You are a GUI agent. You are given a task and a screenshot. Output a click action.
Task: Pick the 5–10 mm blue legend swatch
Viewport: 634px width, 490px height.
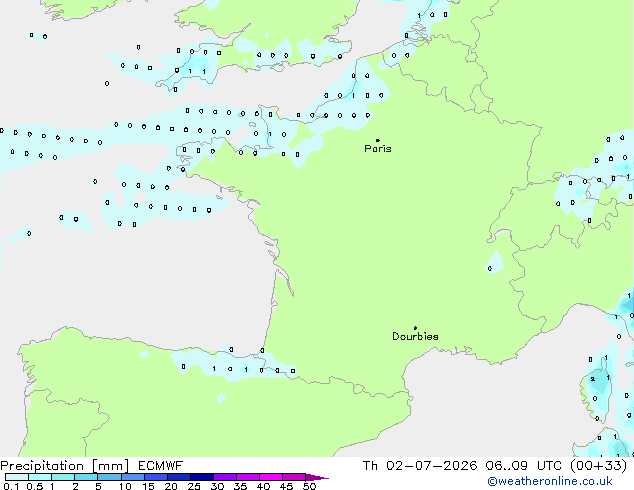click(109, 477)
